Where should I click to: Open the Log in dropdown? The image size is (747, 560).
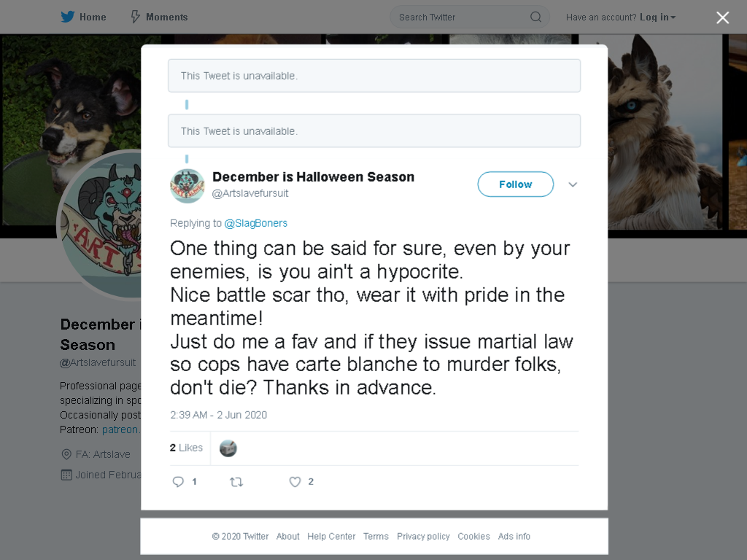657,17
